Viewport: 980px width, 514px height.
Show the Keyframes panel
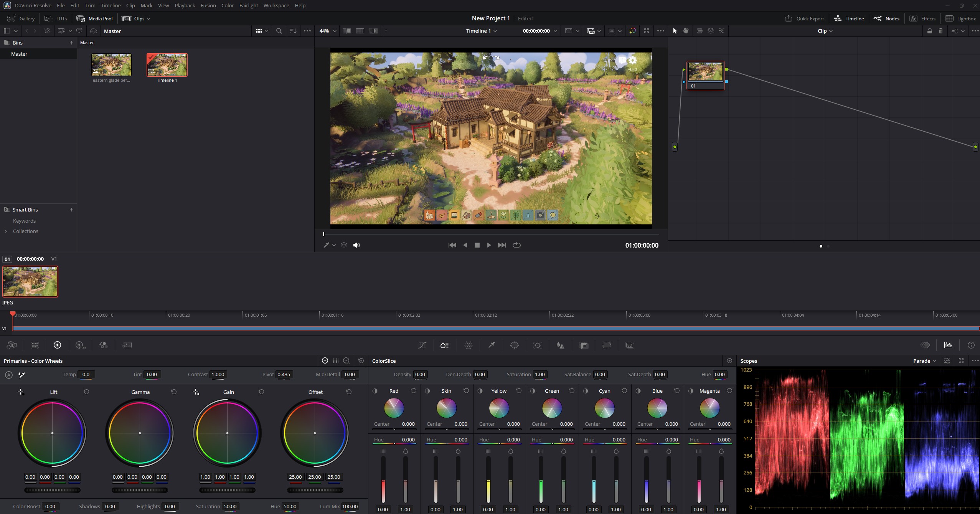pyautogui.click(x=925, y=345)
